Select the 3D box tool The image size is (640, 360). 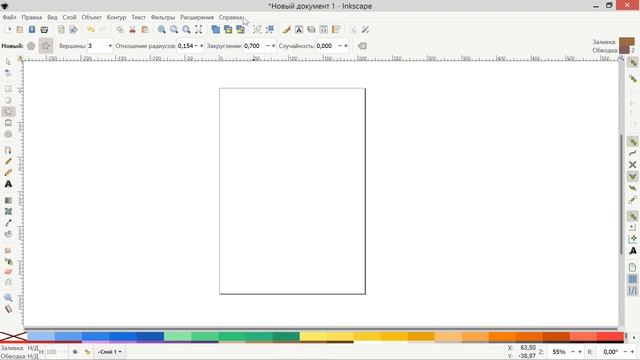point(8,123)
